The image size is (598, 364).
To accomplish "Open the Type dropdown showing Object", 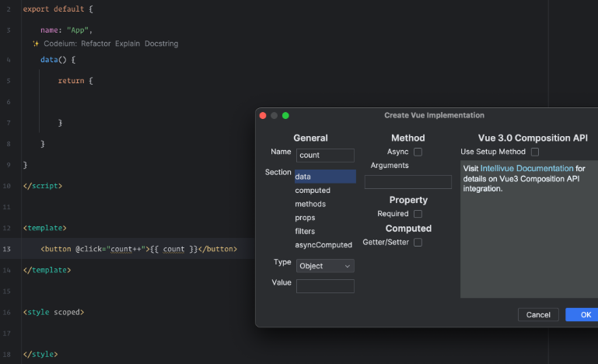I will pyautogui.click(x=325, y=266).
